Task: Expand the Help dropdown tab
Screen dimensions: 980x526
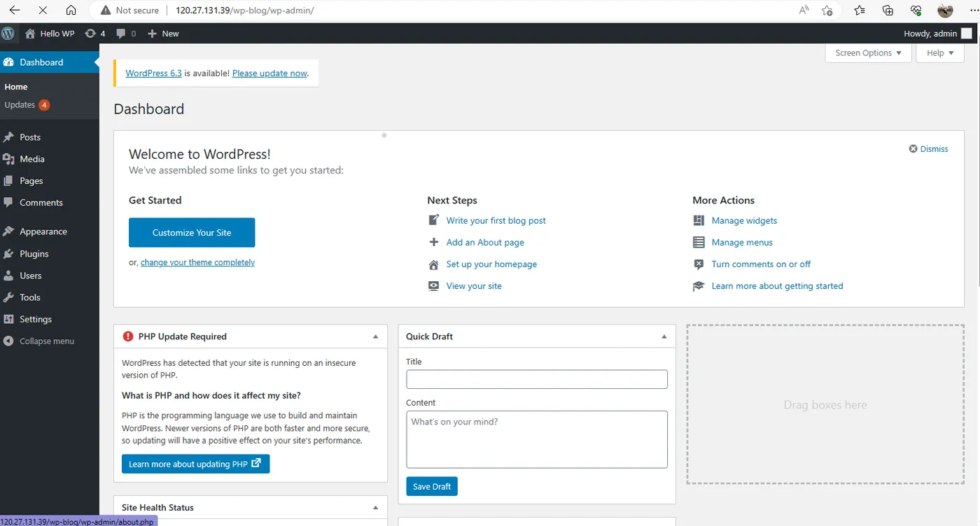Action: pyautogui.click(x=939, y=53)
